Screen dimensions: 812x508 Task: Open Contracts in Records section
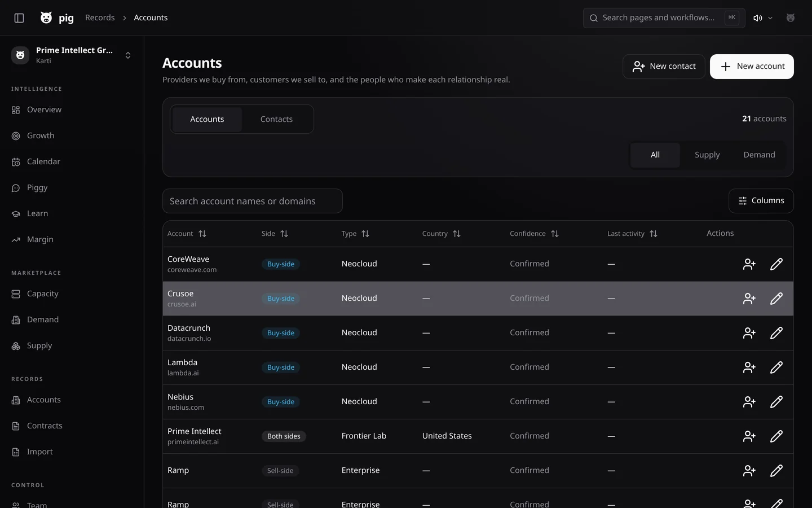[x=72, y=426]
